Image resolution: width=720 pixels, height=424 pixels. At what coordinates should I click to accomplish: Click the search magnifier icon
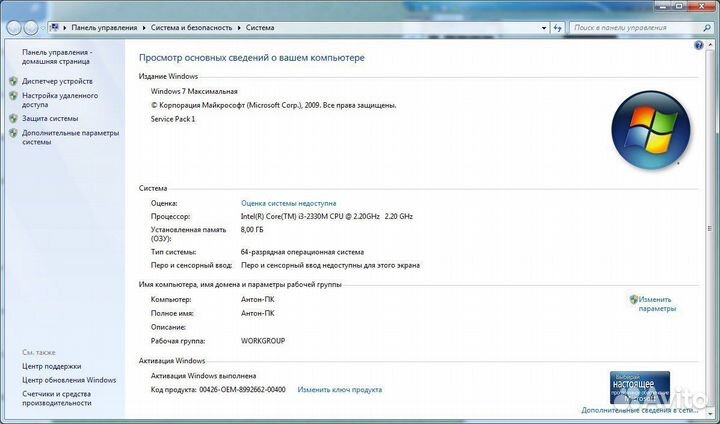click(x=707, y=28)
